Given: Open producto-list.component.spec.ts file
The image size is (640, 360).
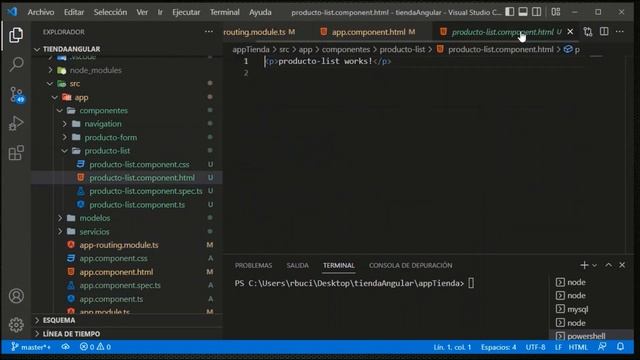Looking at the screenshot, I should (x=145, y=191).
